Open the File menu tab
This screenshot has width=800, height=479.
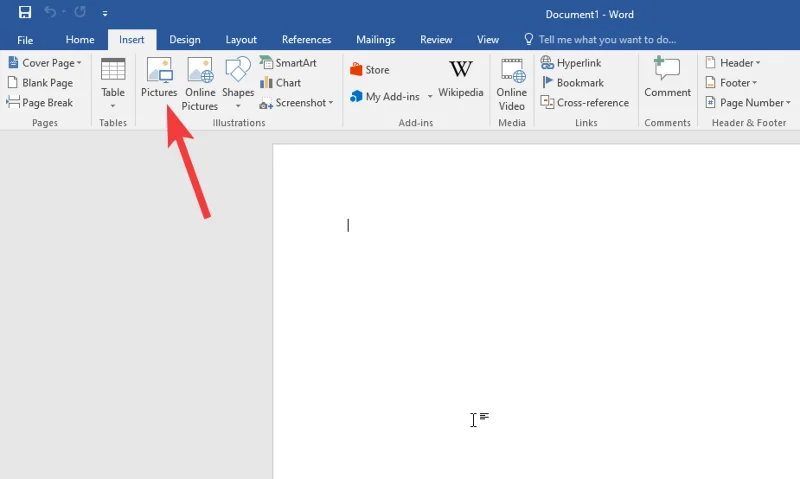(25, 40)
